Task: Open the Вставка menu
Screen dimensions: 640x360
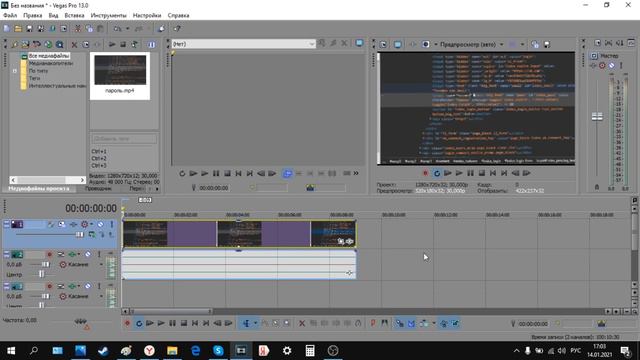Action: tap(74, 15)
